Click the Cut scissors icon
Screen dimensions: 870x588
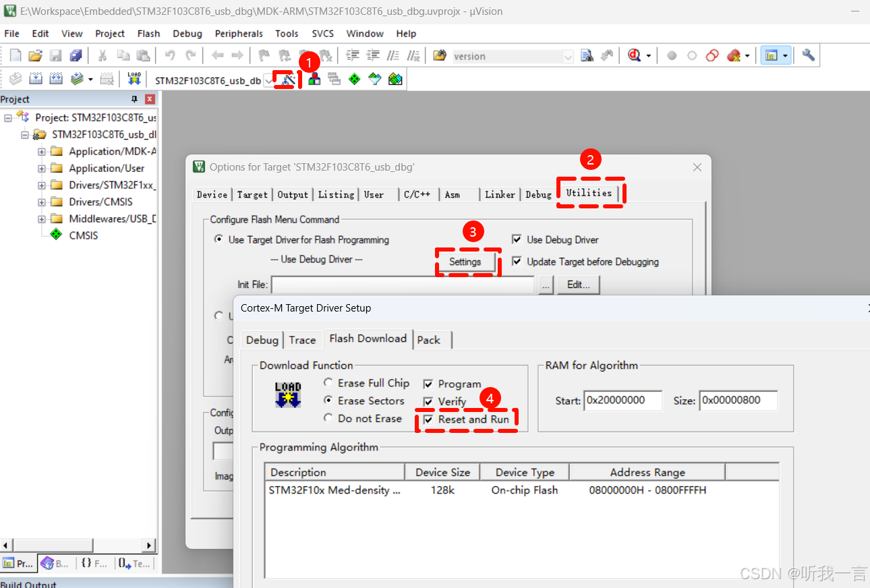pos(103,56)
